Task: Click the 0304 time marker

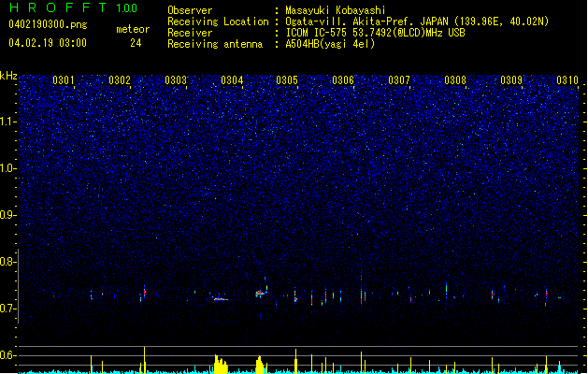Action: [x=232, y=80]
